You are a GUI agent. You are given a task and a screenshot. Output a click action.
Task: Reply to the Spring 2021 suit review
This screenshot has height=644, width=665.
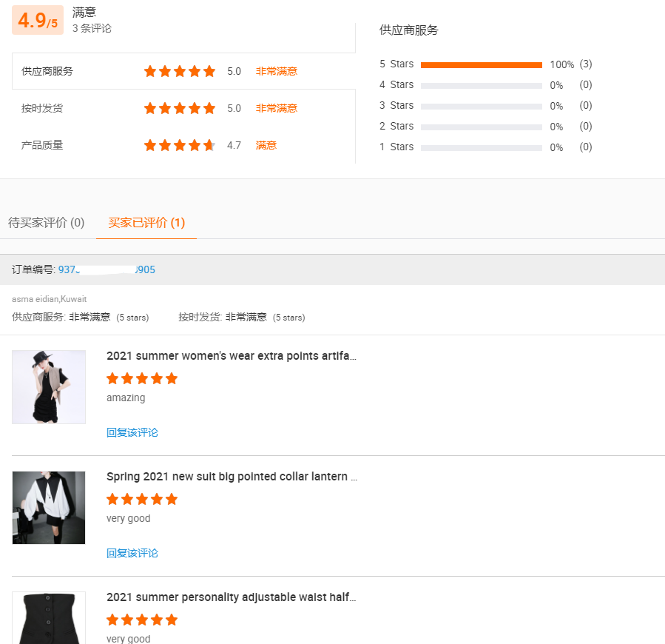[132, 553]
